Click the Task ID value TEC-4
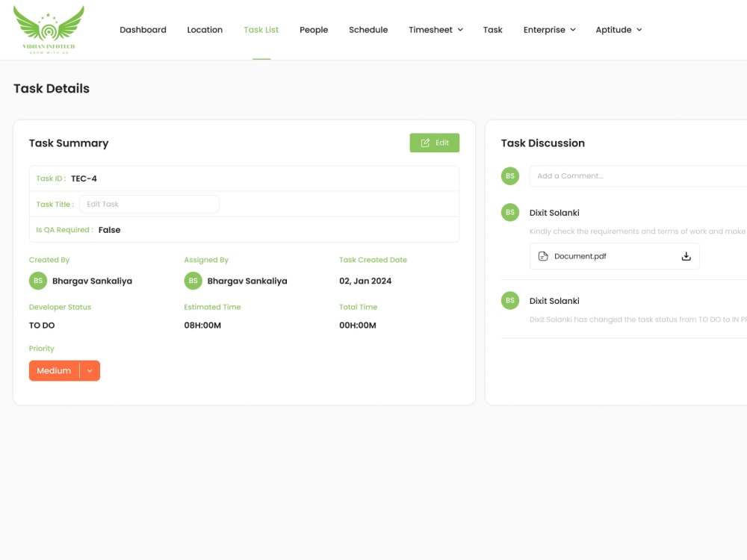This screenshot has width=747, height=560. (x=84, y=178)
